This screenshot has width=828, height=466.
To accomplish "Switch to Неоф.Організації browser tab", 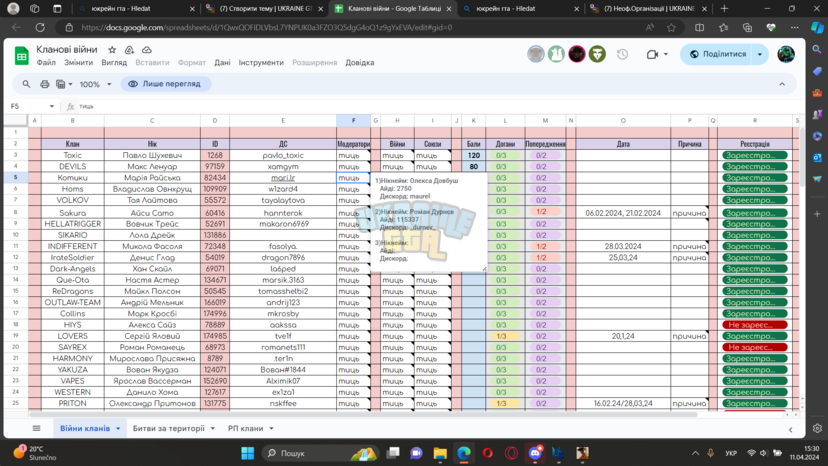I will (648, 8).
